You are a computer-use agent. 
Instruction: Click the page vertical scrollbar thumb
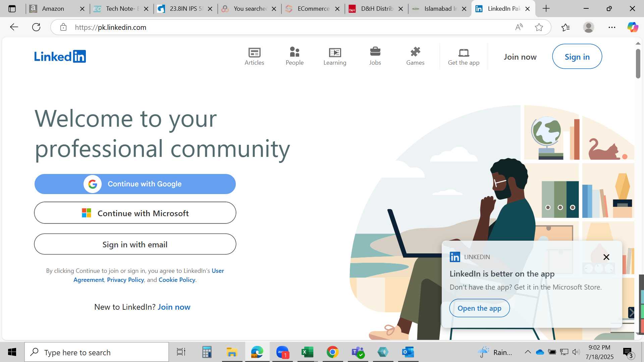coord(638,64)
